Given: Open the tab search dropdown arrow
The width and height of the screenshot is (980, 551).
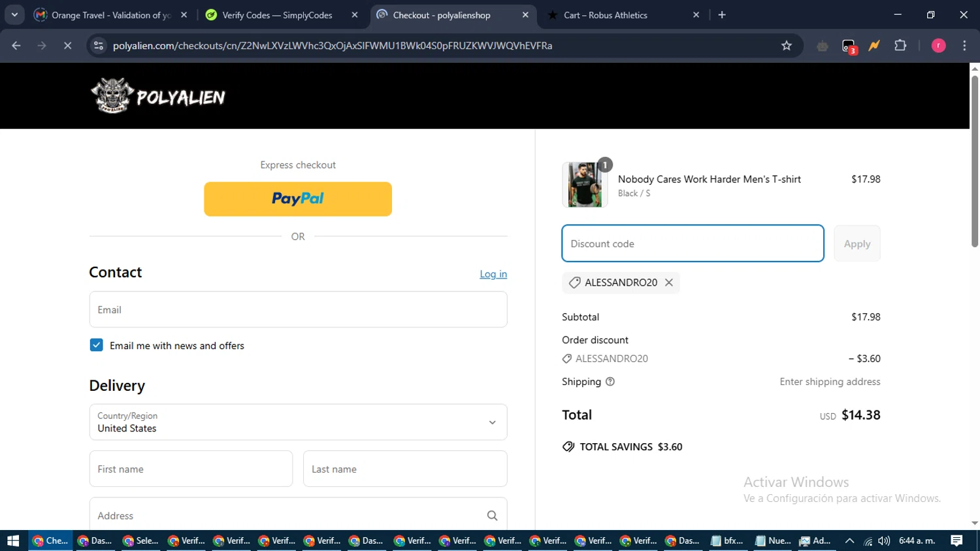Looking at the screenshot, I should pyautogui.click(x=14, y=15).
